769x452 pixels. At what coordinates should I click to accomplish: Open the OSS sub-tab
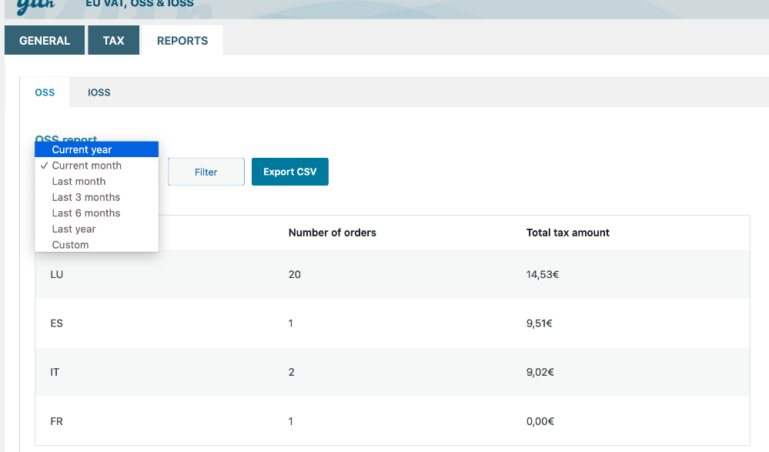(x=45, y=92)
